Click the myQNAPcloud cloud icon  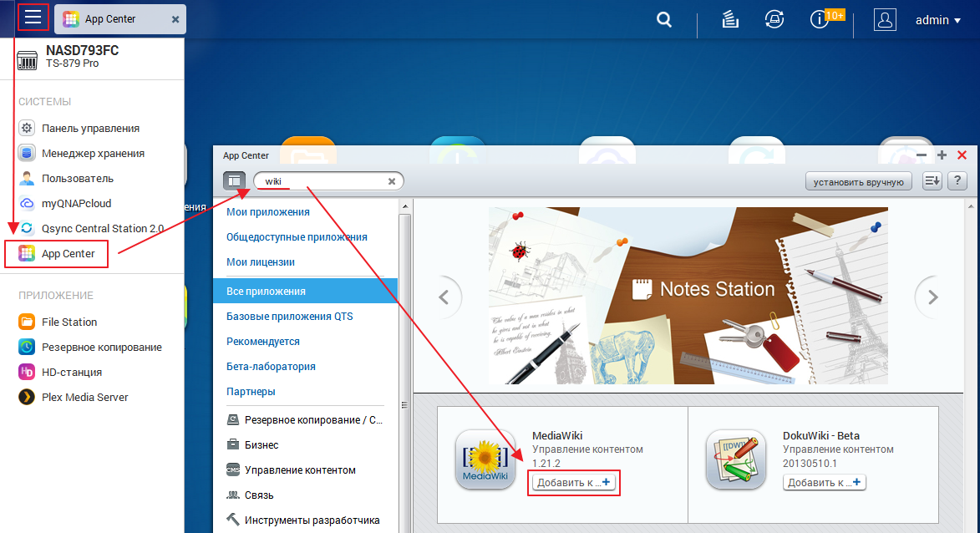click(x=26, y=203)
